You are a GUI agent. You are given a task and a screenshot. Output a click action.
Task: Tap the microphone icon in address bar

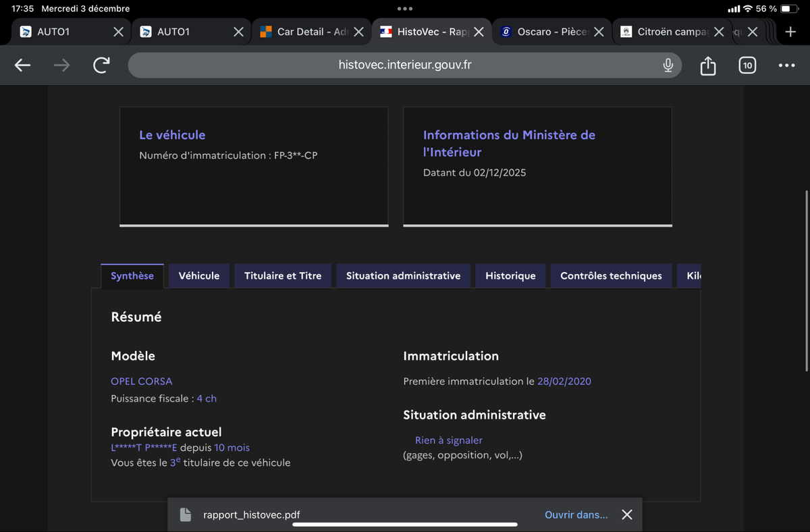668,65
